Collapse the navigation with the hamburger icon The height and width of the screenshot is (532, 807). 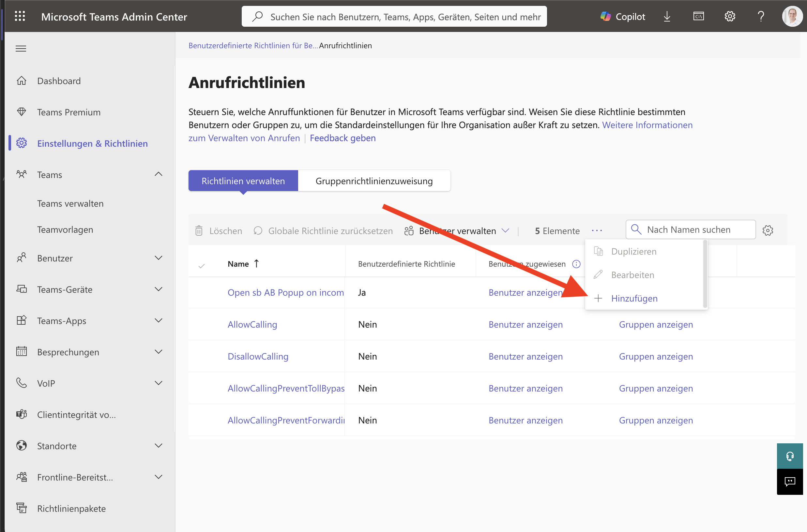pos(20,48)
